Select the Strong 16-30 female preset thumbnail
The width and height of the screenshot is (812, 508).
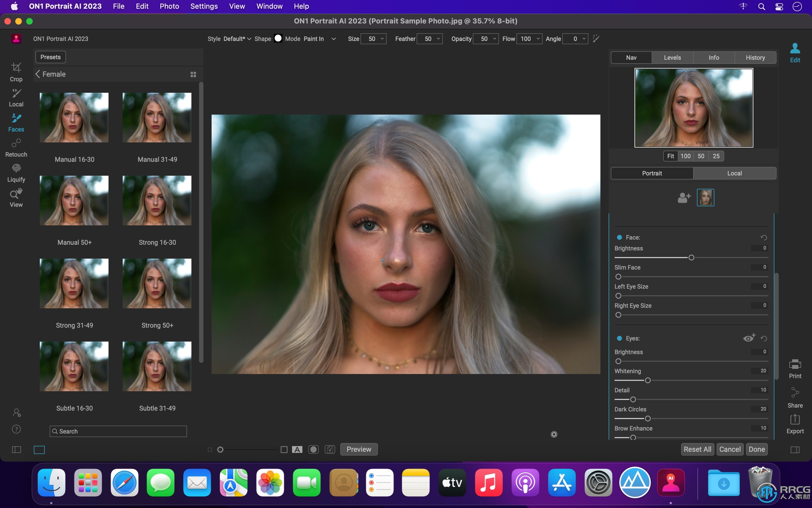tap(157, 200)
